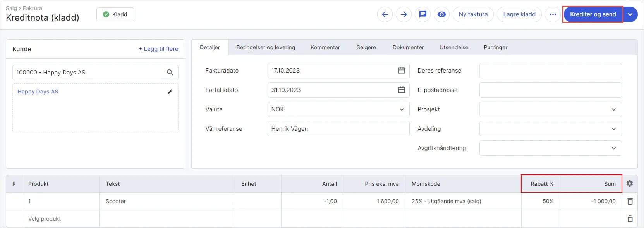Click the Deres referanse input field
The image size is (644, 228).
click(550, 71)
